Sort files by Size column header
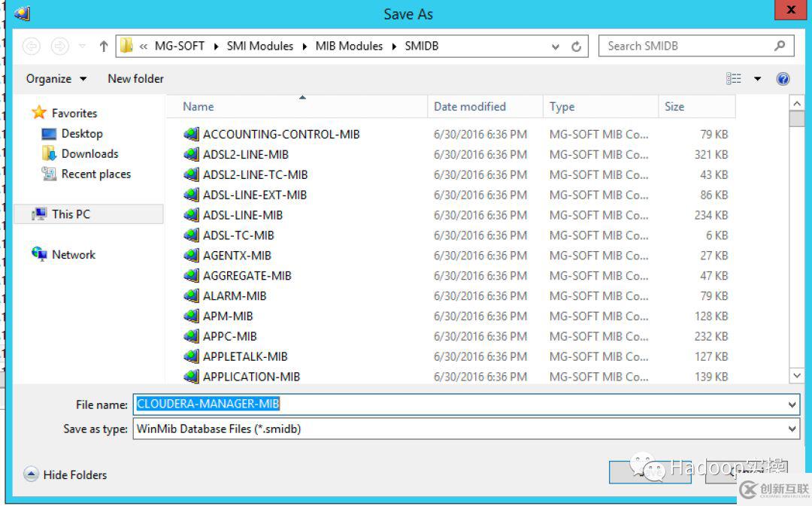812x506 pixels. pos(674,107)
